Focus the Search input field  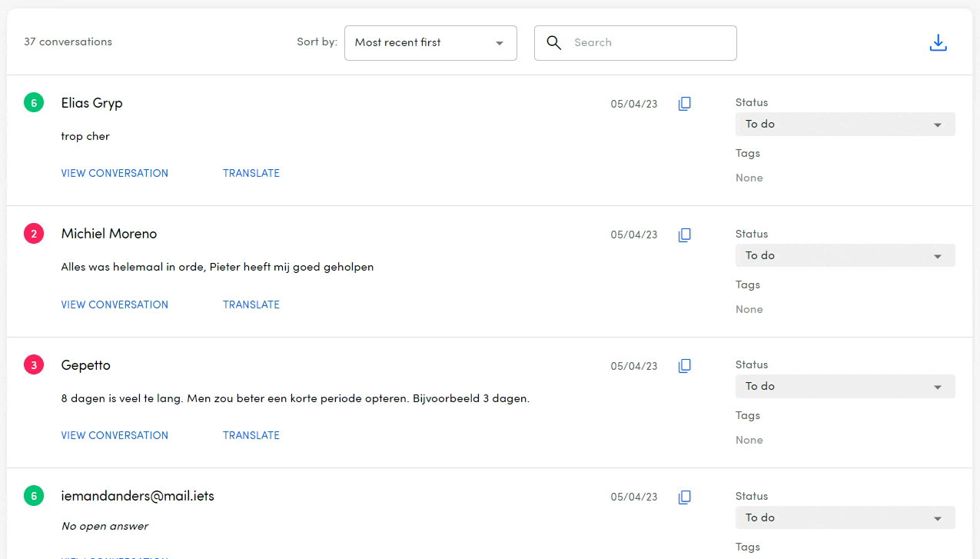coord(649,43)
